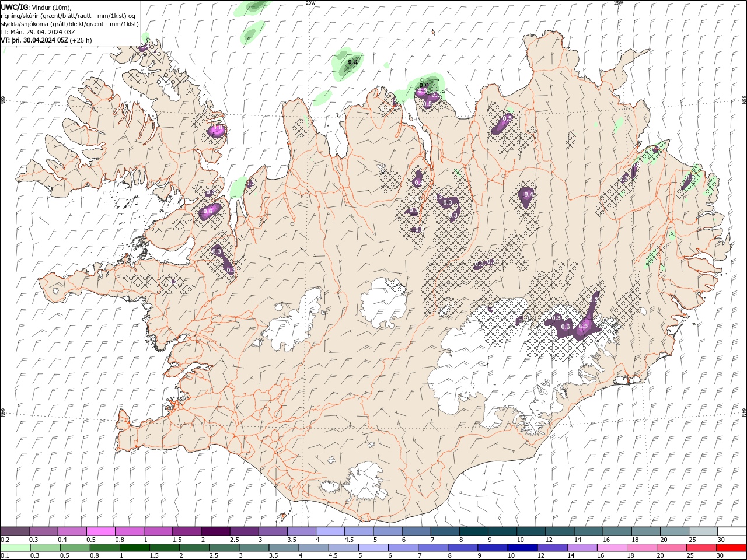
Task: Pick the 2.5 green-grey swatch in lower legend row
Action: 224,548
